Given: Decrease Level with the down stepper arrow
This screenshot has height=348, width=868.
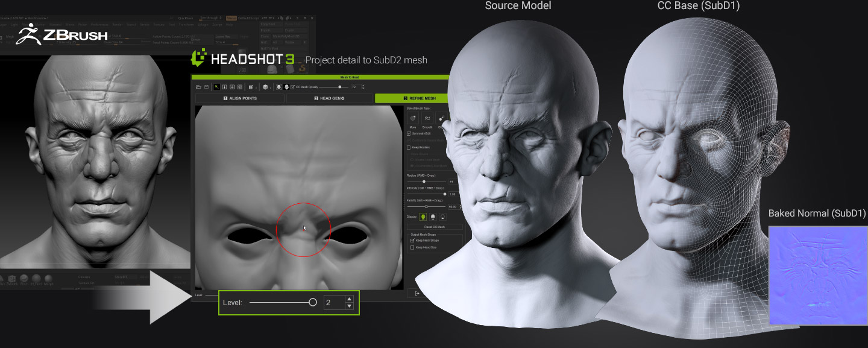Looking at the screenshot, I should [x=348, y=306].
